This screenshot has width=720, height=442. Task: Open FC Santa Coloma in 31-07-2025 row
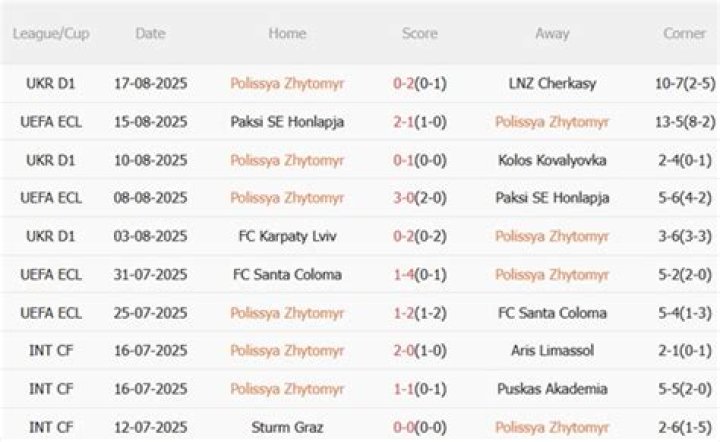[x=287, y=274]
